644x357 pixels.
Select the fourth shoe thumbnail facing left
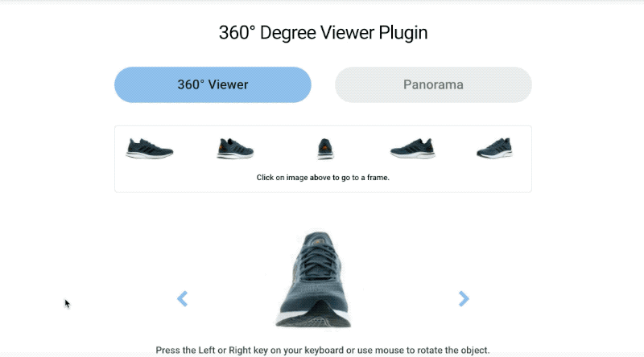tap(413, 149)
